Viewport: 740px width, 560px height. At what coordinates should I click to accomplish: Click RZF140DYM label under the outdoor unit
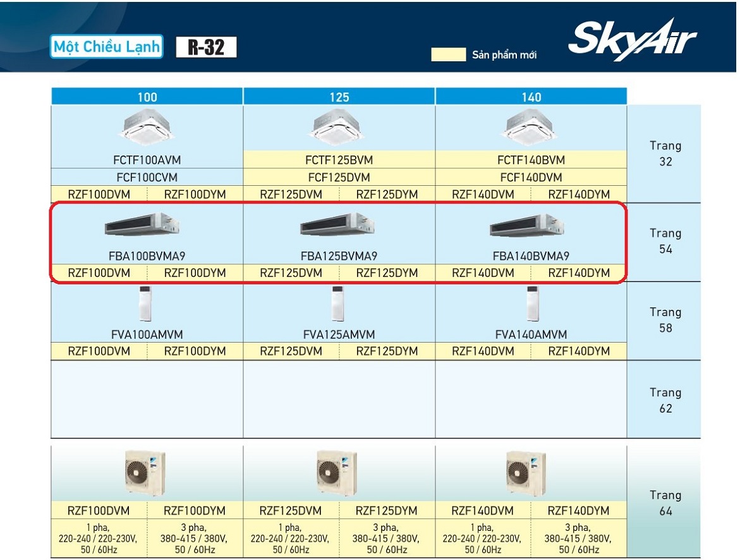pyautogui.click(x=579, y=511)
